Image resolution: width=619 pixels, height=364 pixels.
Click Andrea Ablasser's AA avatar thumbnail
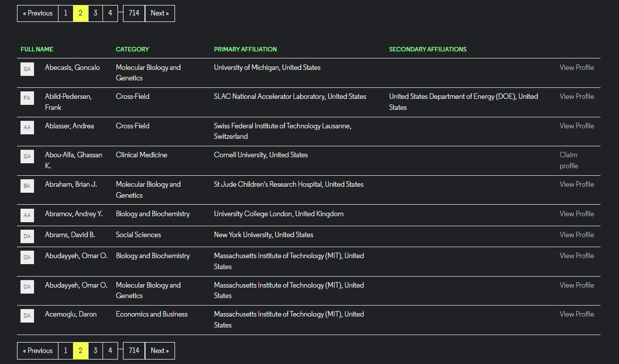click(x=27, y=127)
